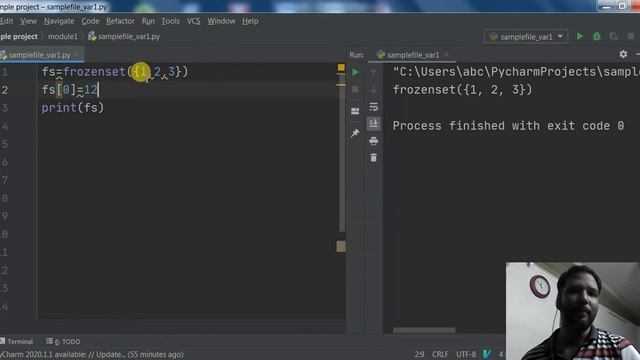Click the down the stack trace arrow
Screen dimensions: 640x360
pos(373,89)
